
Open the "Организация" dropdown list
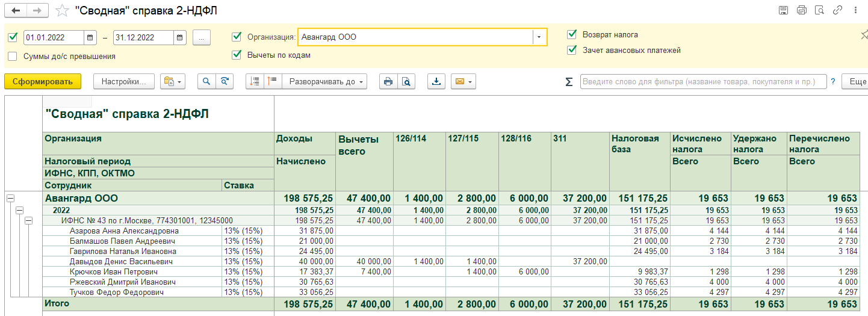click(539, 37)
